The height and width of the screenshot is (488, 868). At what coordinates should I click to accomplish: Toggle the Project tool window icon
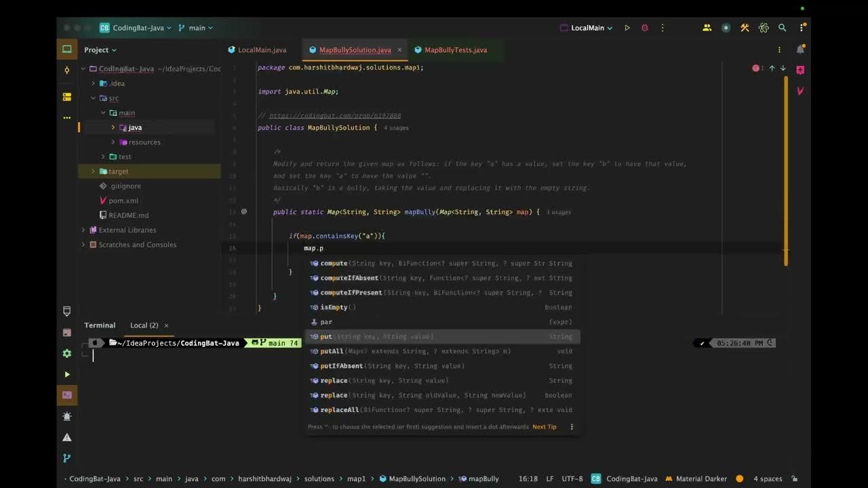click(66, 49)
